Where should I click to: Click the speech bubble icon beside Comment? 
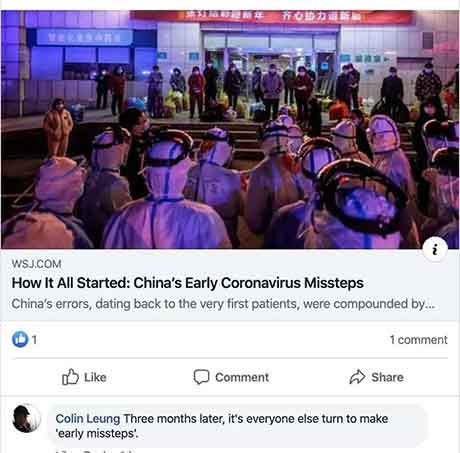click(201, 377)
